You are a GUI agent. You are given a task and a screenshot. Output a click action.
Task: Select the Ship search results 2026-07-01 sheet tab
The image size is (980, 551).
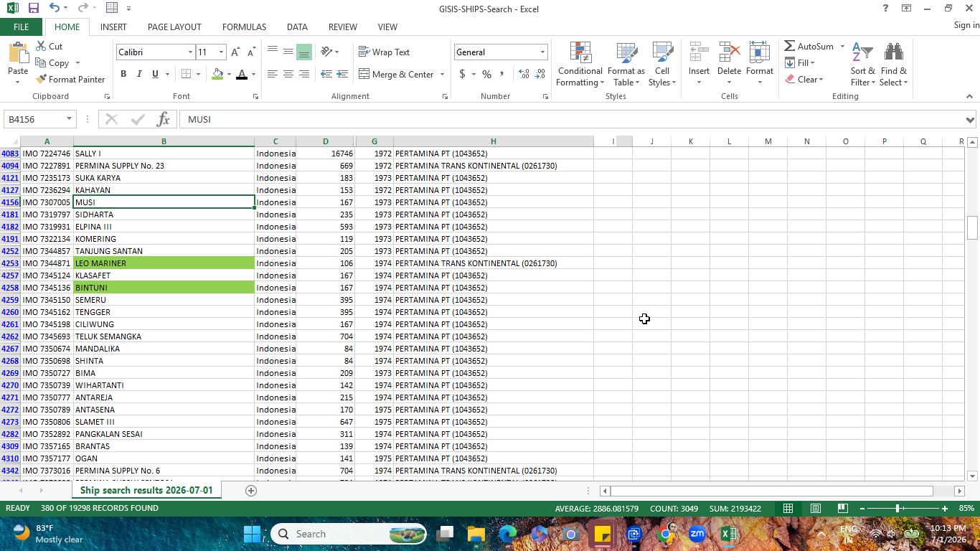click(146, 491)
